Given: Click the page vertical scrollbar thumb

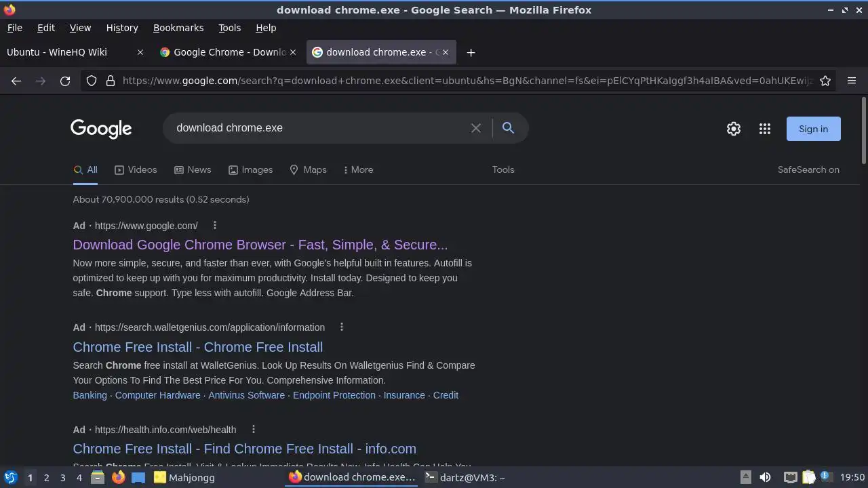Looking at the screenshot, I should pyautogui.click(x=863, y=130).
